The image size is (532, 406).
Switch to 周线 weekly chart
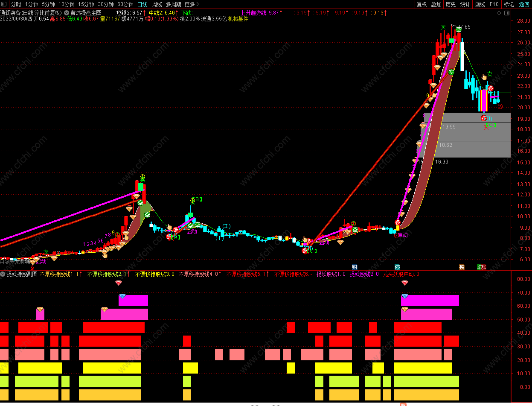click(157, 4)
